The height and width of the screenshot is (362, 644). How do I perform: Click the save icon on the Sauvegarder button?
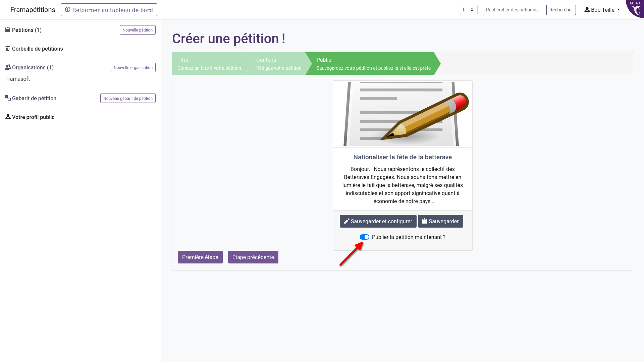click(x=425, y=221)
